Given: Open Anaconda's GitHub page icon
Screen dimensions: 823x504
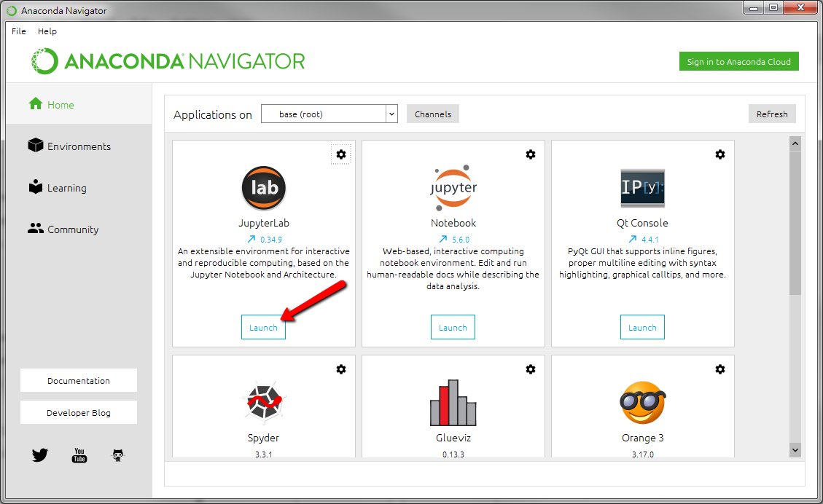Looking at the screenshot, I should 118,455.
